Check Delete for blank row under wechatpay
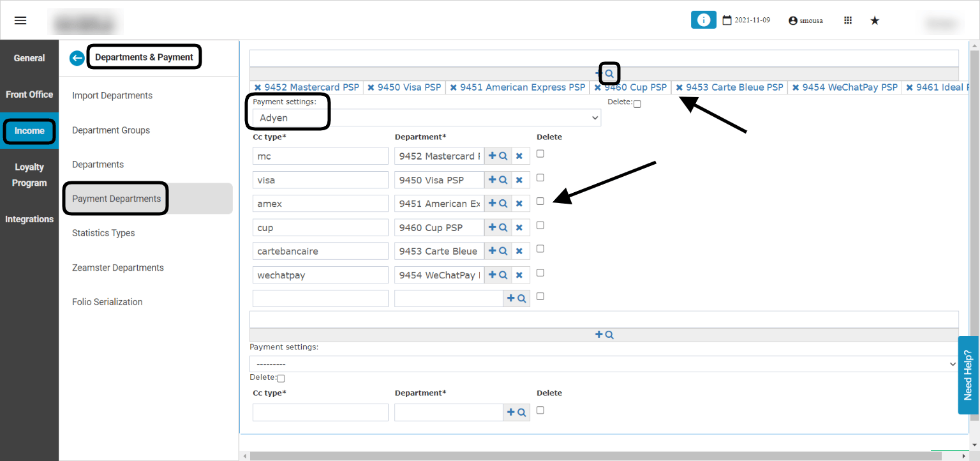 540,296
